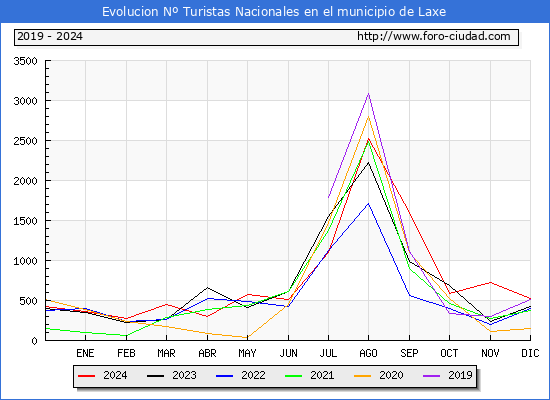Select the 2023 legend label

184,375
